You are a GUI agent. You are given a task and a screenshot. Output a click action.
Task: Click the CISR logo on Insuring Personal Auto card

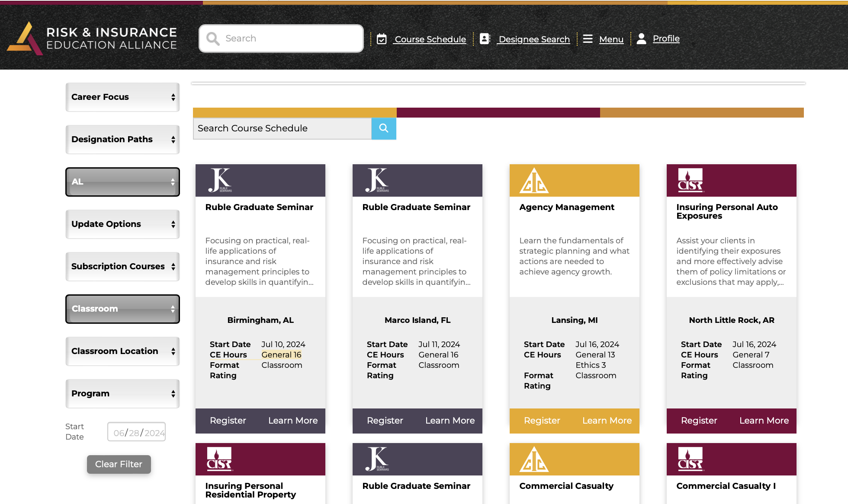pos(691,180)
